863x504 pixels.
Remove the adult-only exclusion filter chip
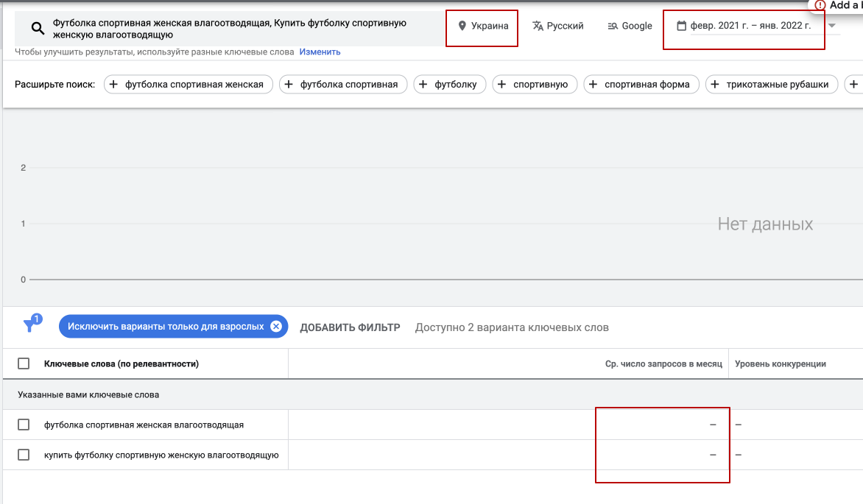(276, 327)
